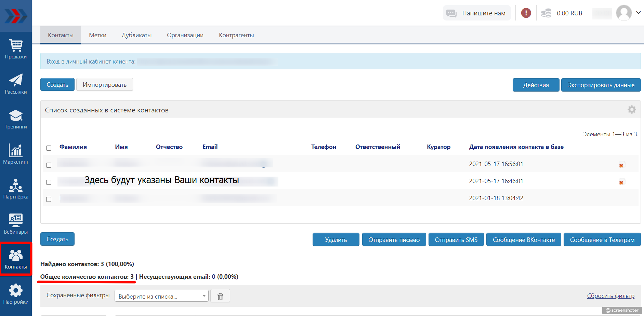Open the Маркетинг chart section

coord(16,154)
